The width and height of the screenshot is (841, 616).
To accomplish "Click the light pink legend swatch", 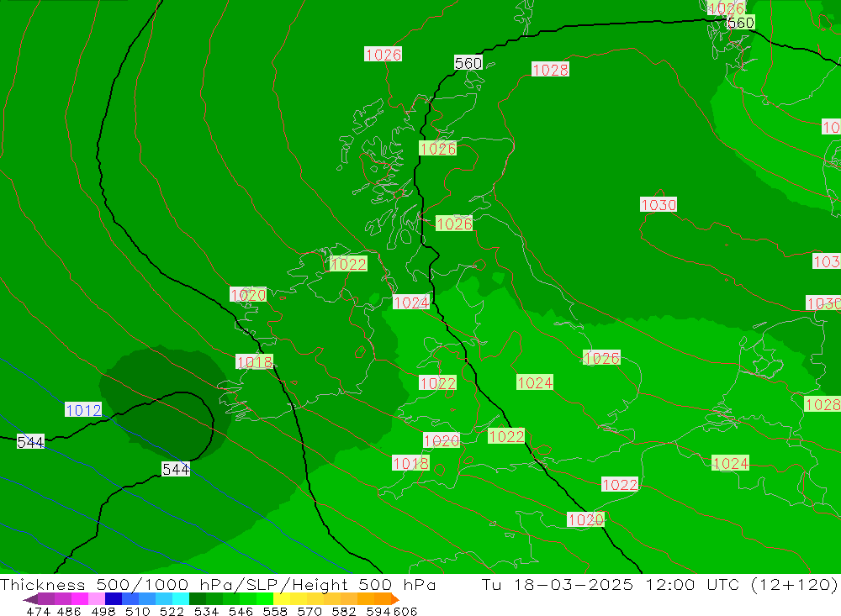I will click(x=97, y=599).
